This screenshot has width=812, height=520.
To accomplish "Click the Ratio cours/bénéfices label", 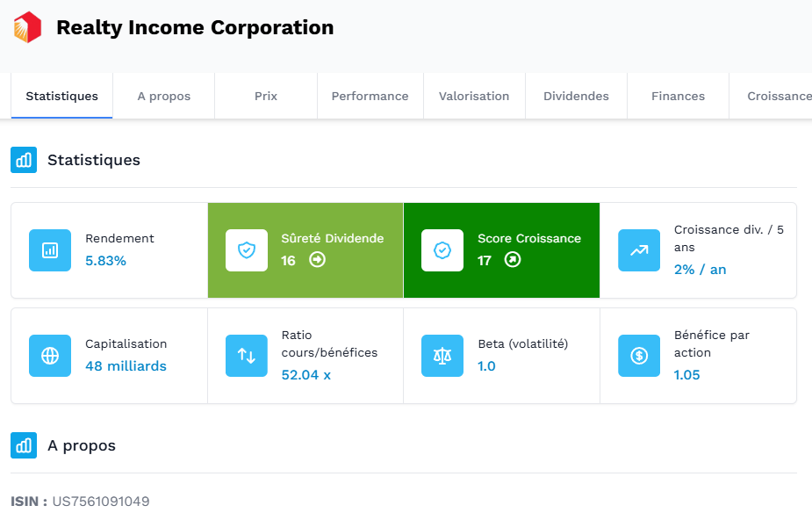I will (x=329, y=344).
